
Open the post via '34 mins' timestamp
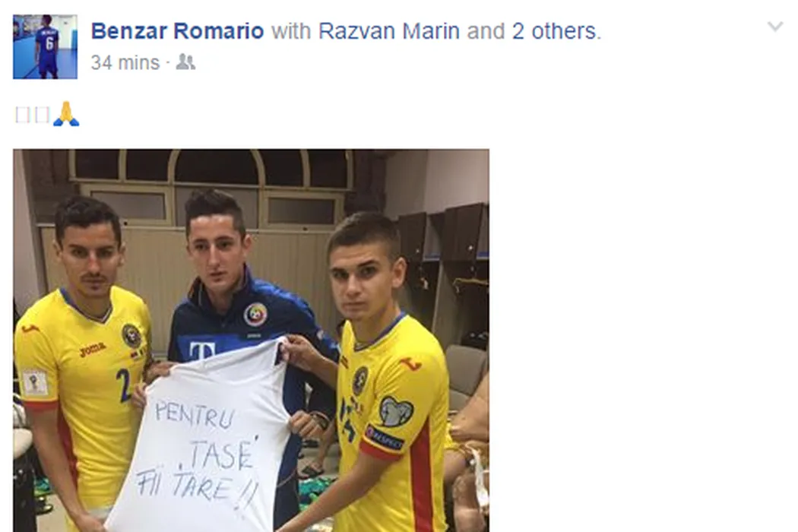tap(125, 62)
